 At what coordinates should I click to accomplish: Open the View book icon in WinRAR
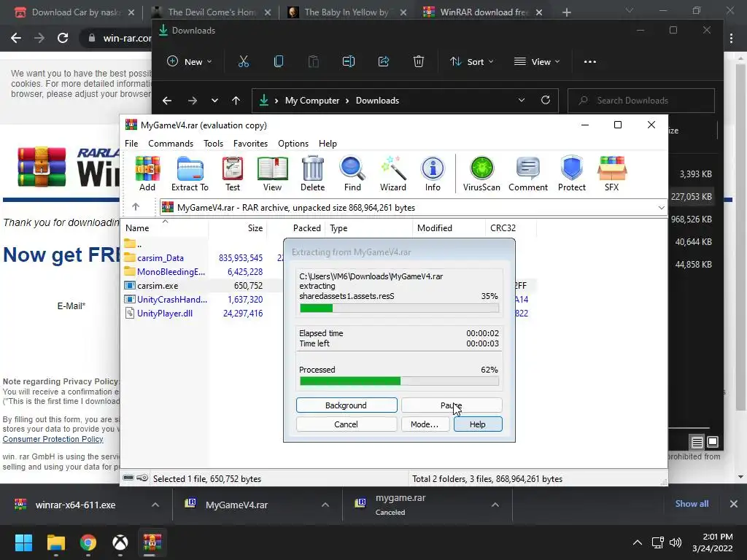272,174
